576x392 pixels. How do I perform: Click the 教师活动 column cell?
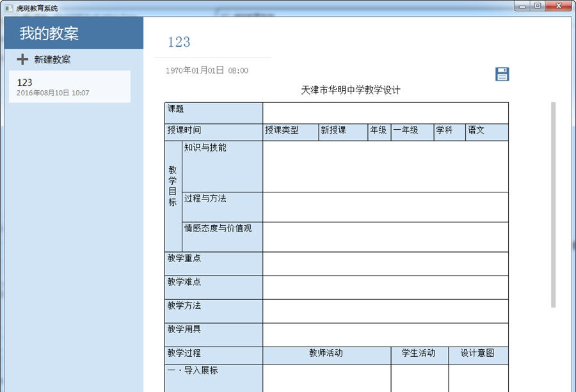point(326,352)
